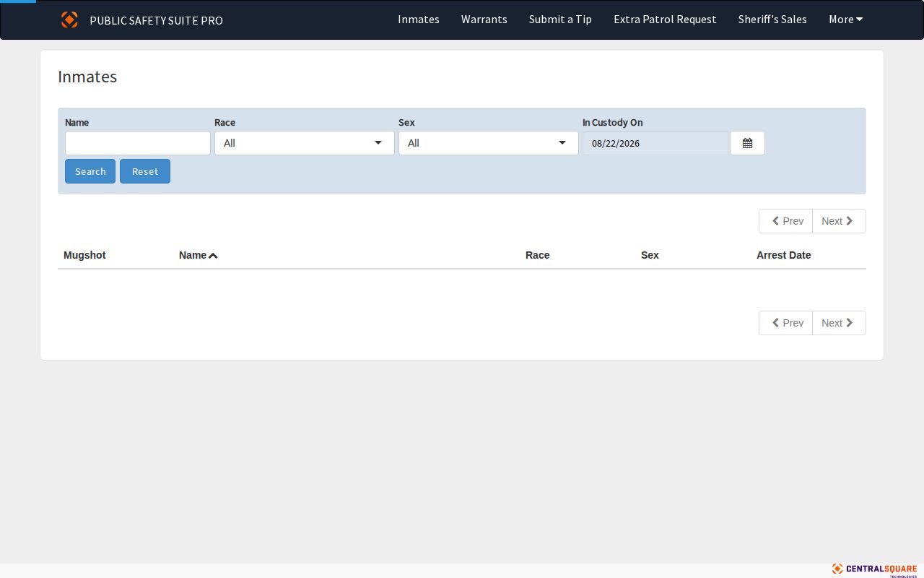Click the Arrest Date column header
The width and height of the screenshot is (924, 578).
(783, 255)
